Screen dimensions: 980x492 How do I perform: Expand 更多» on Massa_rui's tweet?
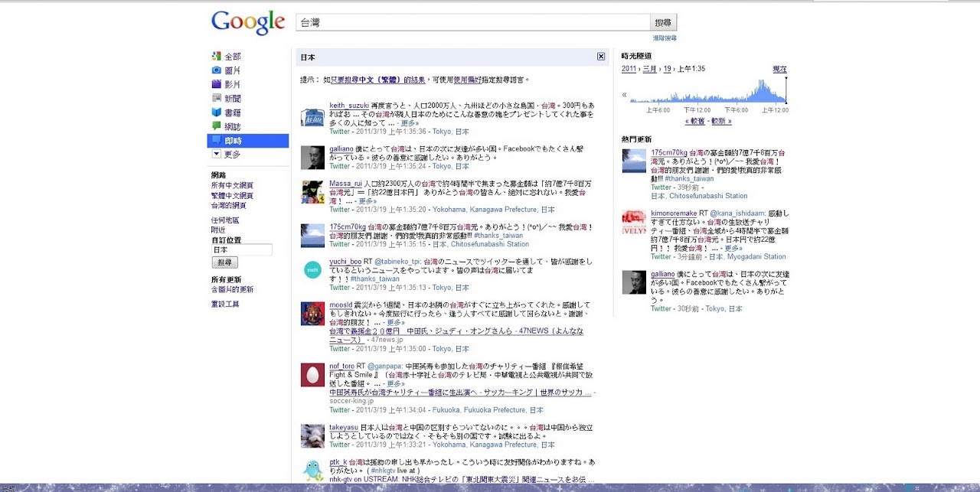(367, 201)
